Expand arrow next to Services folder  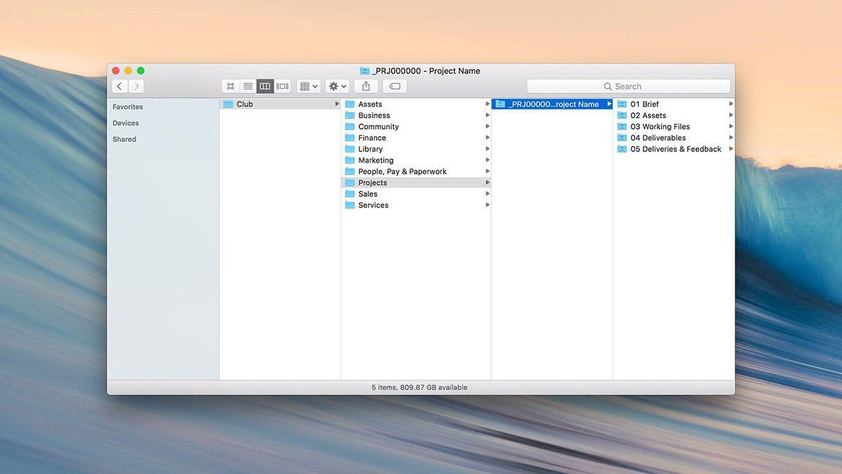click(x=487, y=206)
